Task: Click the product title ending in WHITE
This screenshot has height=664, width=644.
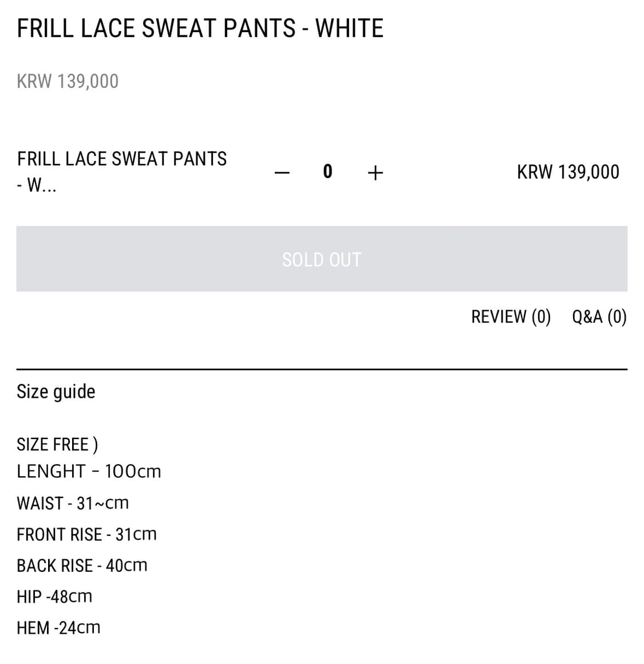Action: 200,28
